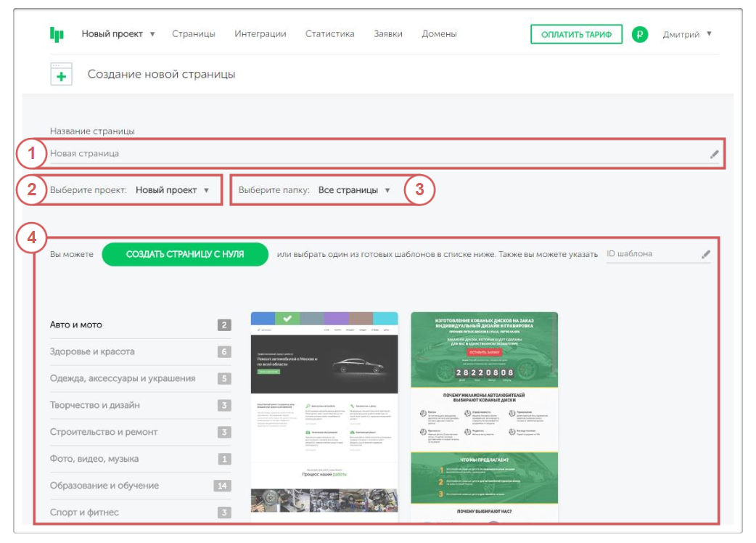This screenshot has height=543, width=756.
Task: Open the Новый проект menu in the header
Action: point(118,34)
